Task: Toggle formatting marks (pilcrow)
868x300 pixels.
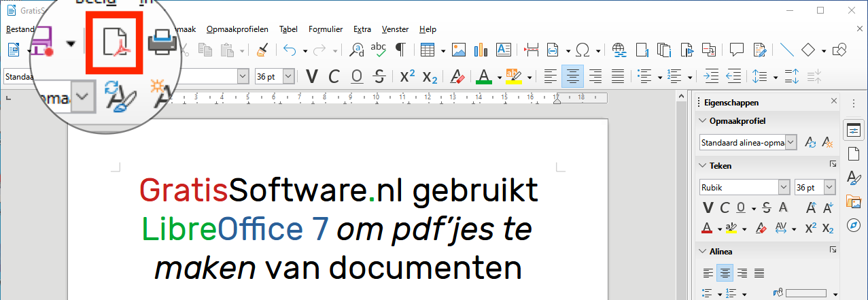Action: click(401, 50)
